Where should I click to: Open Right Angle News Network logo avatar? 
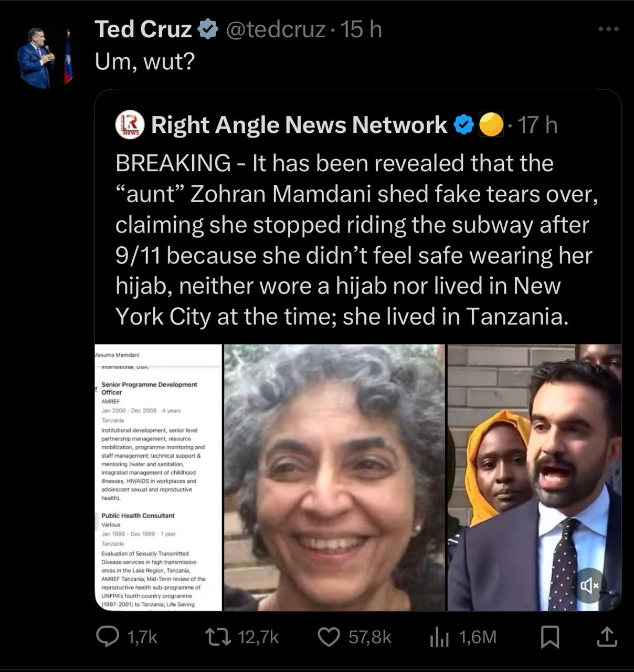click(130, 125)
